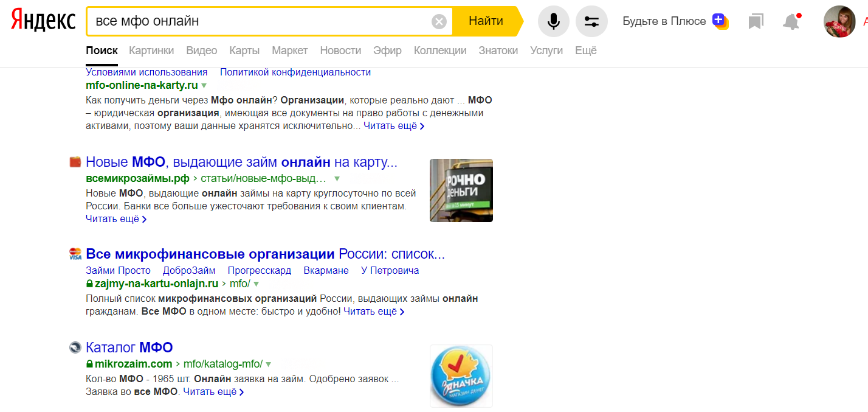Screen dimensions: 868x412
Task: Switch to the Видео tab
Action: coord(202,51)
